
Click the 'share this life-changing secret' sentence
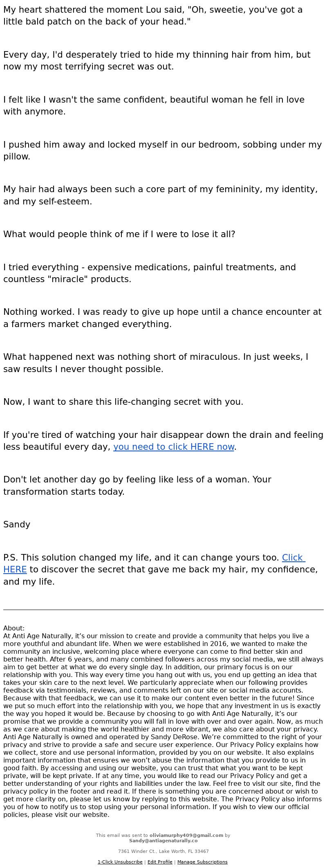pos(123,402)
